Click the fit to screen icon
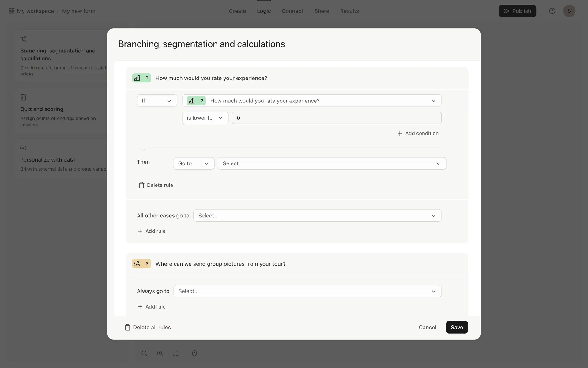Screen dimensions: 588x368 [175, 353]
